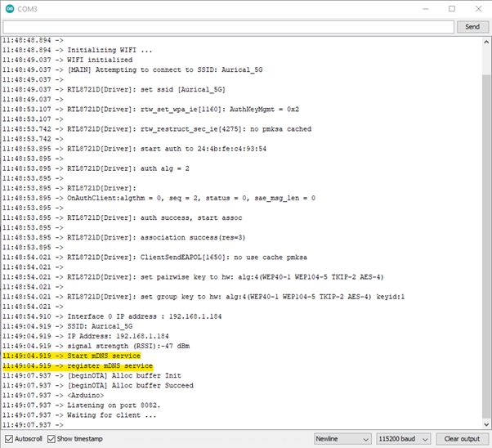This screenshot has height=448, width=492.
Task: Toggle the Show timestamp checkbox
Action: [x=51, y=439]
